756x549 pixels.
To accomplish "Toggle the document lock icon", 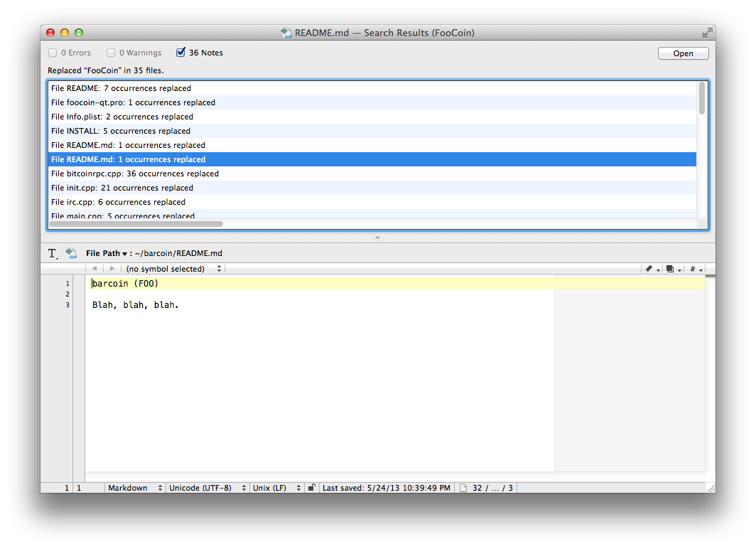I will click(x=311, y=488).
